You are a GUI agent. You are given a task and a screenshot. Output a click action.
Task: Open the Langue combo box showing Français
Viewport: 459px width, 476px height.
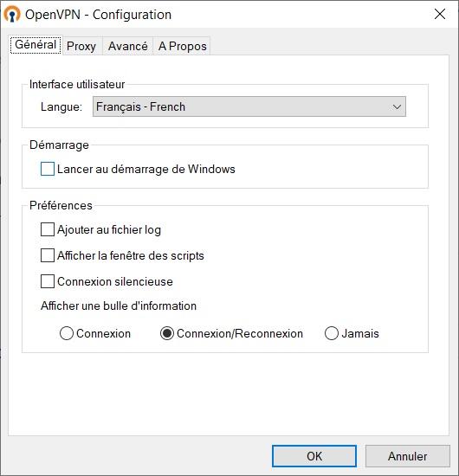point(249,106)
